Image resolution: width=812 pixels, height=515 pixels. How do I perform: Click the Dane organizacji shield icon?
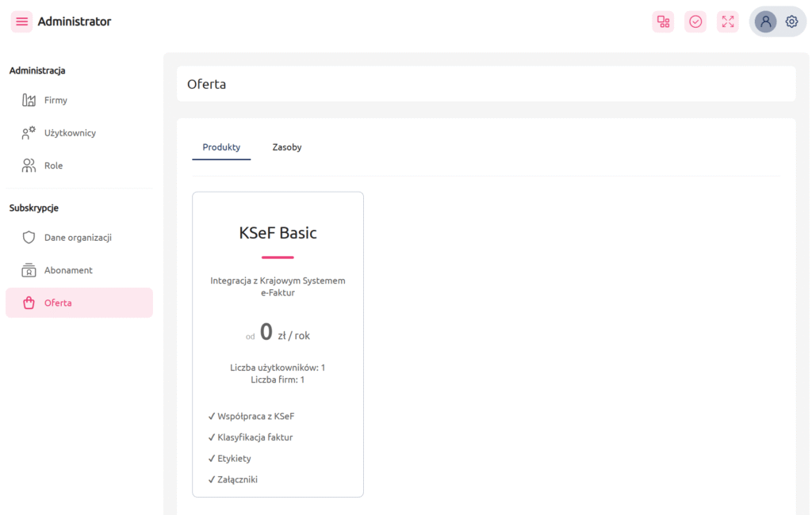tap(29, 238)
